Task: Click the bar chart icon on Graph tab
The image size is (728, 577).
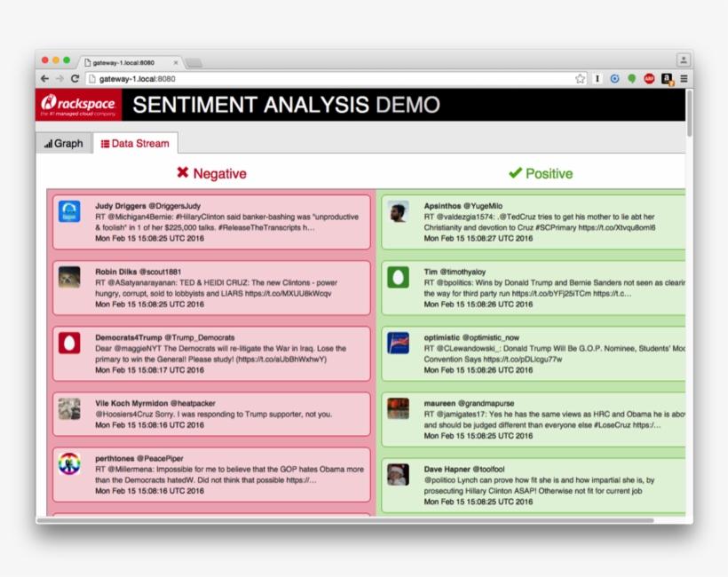Action: point(48,143)
